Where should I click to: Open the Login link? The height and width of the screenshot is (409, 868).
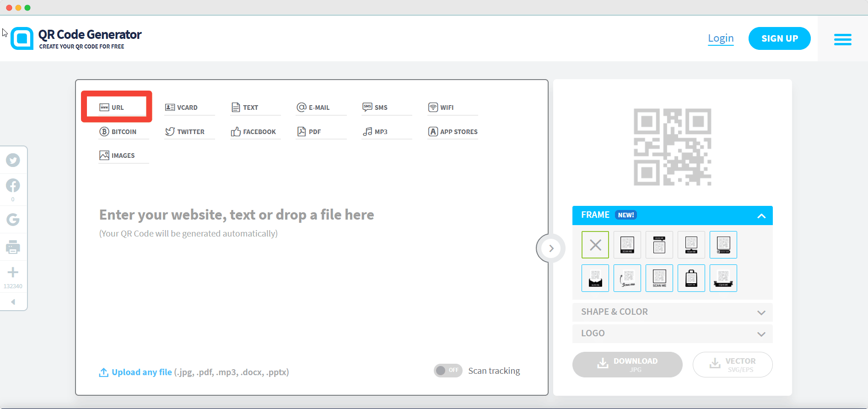coord(721,38)
